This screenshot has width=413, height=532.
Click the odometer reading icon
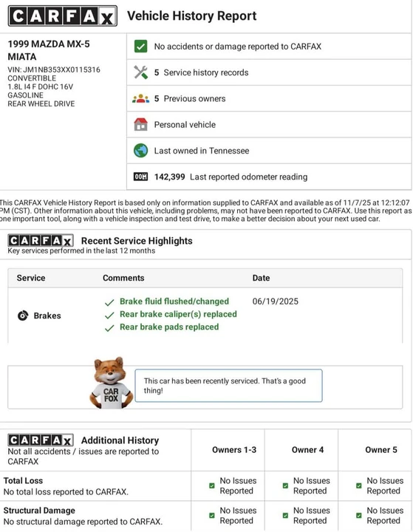pos(140,177)
